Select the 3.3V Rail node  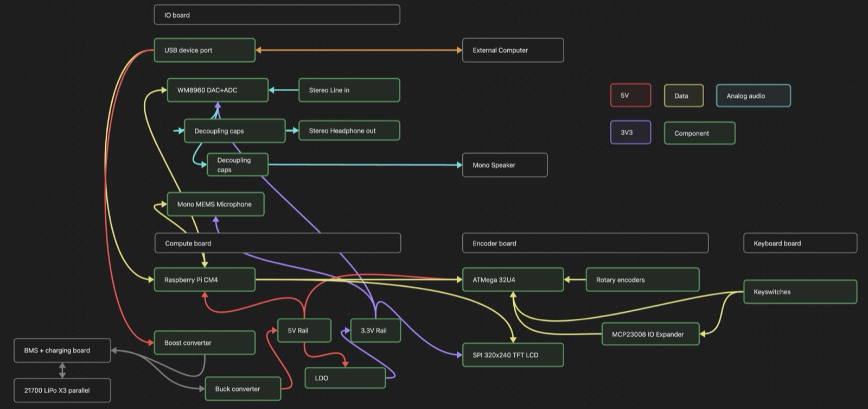click(375, 330)
